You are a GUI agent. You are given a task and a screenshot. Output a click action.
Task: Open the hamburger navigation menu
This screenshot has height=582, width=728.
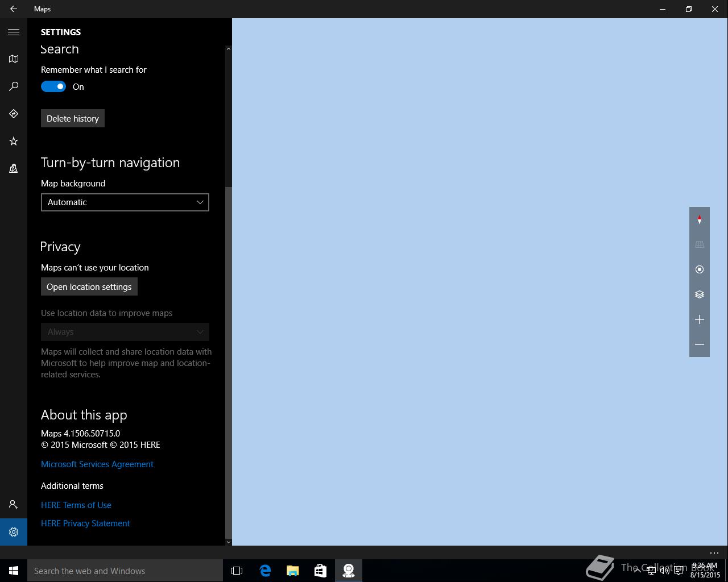pos(14,32)
